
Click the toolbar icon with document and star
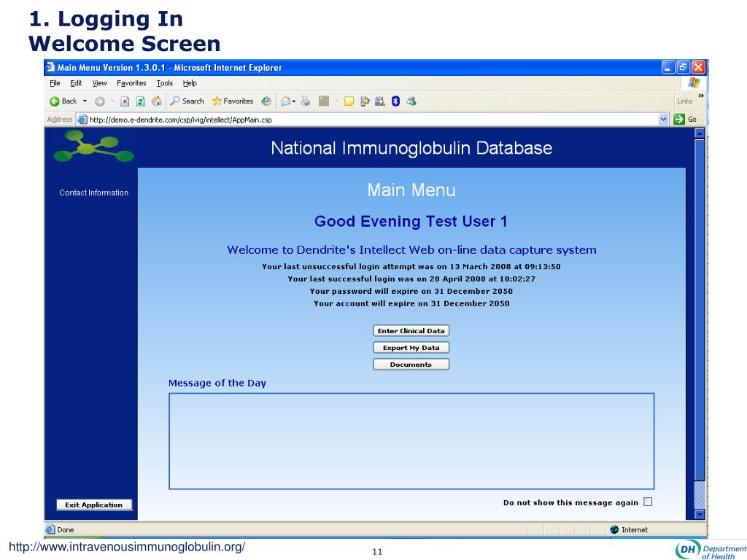[365, 101]
